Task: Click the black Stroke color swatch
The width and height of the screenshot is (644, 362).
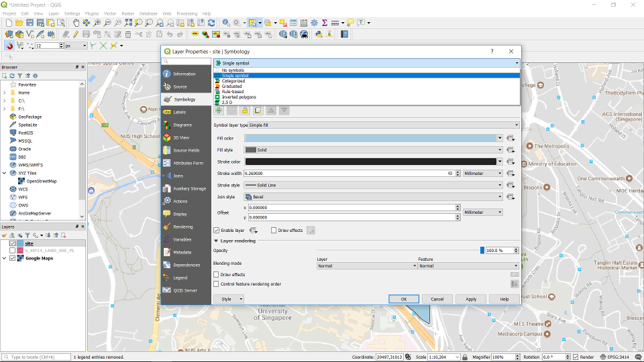Action: coord(371,162)
